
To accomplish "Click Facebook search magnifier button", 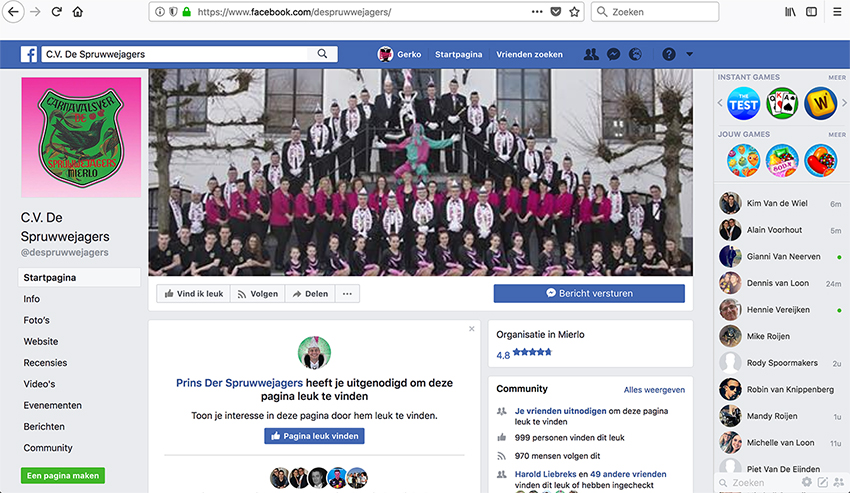I will [323, 54].
